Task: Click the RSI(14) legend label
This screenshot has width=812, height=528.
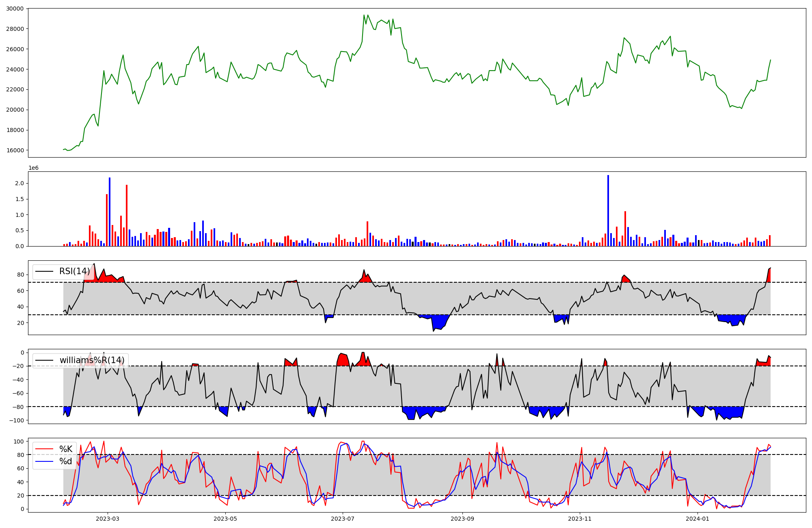Action: (x=75, y=271)
